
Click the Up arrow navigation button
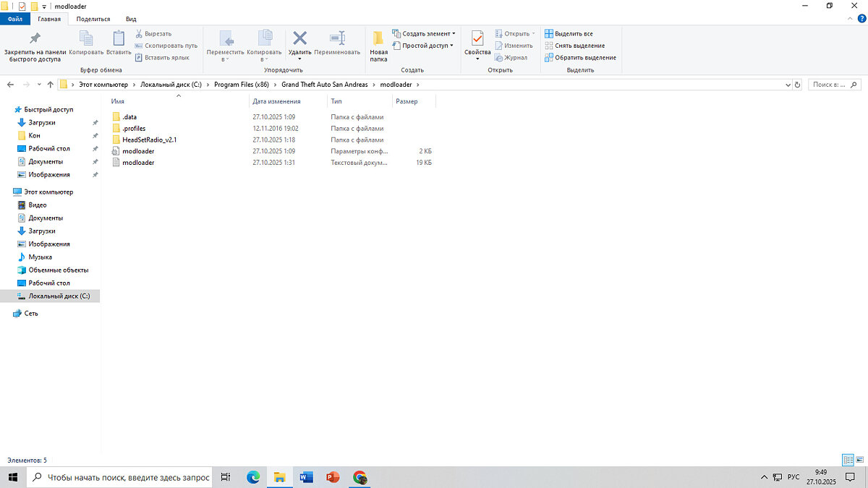[50, 85]
